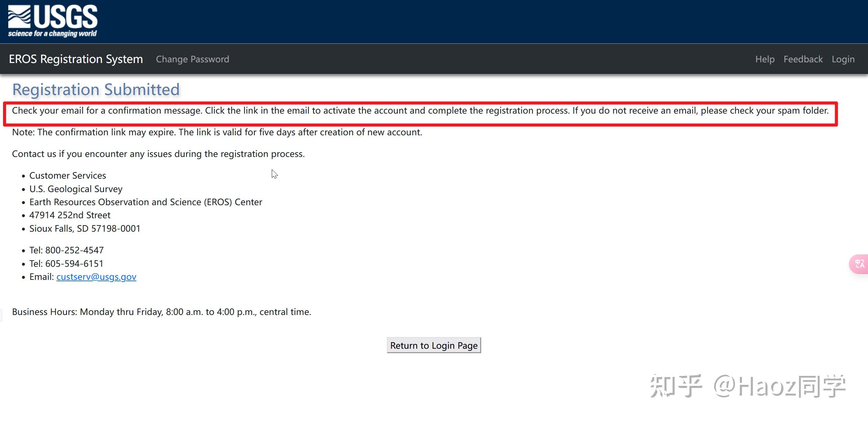Click the USGS logo in header
868x421 pixels.
53,21
